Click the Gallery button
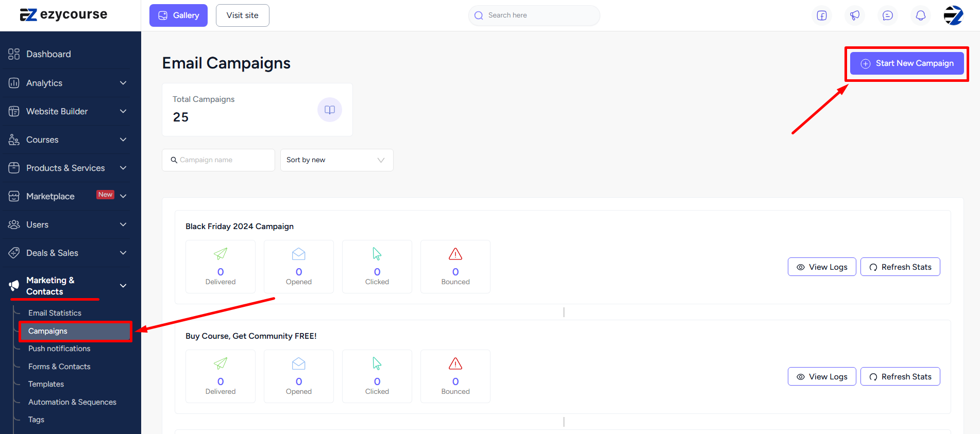This screenshot has height=434, width=980. pos(178,15)
